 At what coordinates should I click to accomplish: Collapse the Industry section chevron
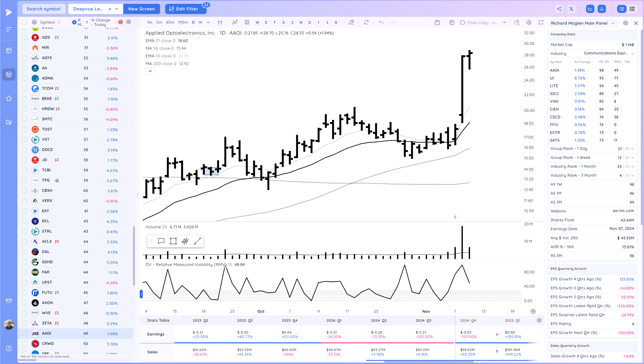632,54
